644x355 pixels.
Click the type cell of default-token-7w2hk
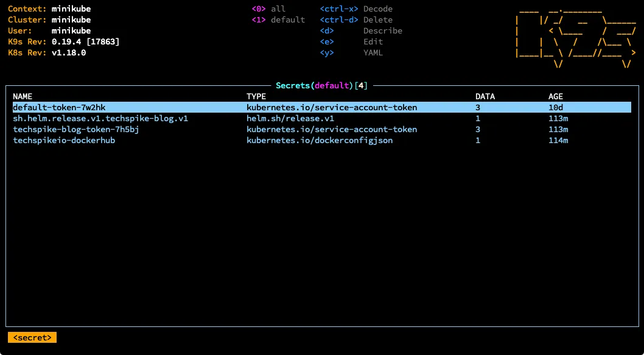[332, 108]
